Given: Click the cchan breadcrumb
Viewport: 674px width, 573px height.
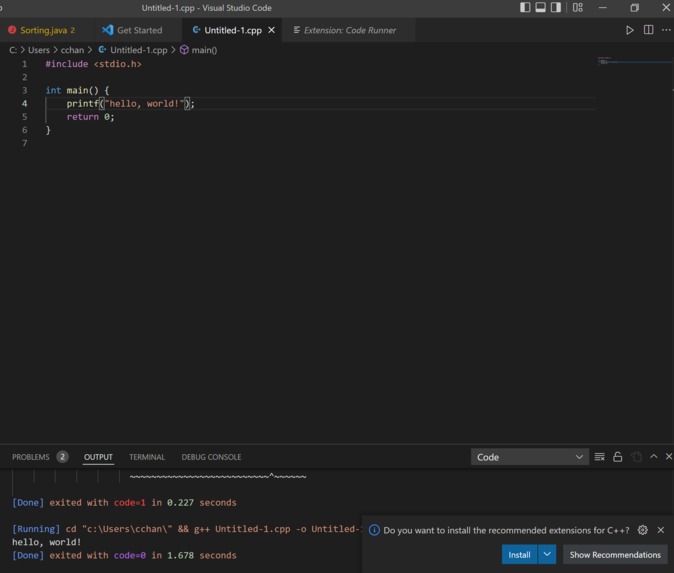Looking at the screenshot, I should coord(72,50).
